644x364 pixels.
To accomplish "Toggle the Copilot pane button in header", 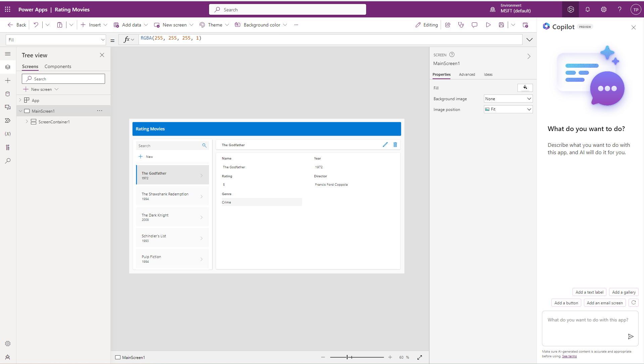I will tap(571, 9).
